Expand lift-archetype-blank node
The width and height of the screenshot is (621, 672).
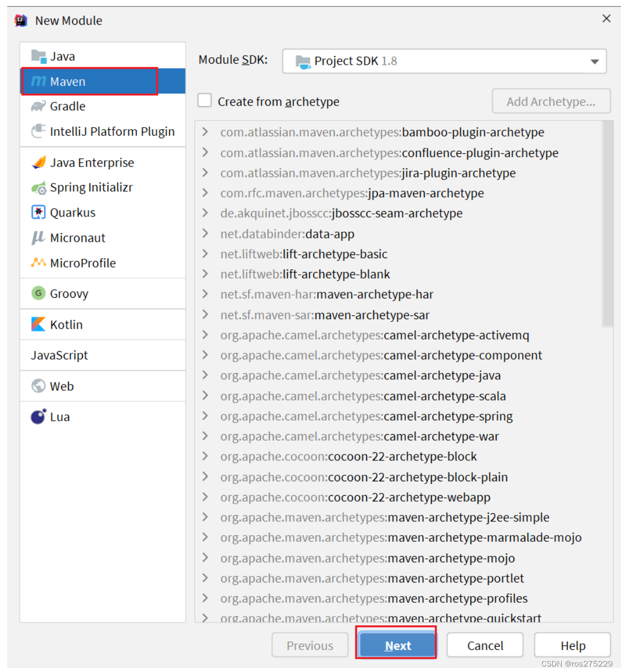pos(205,274)
